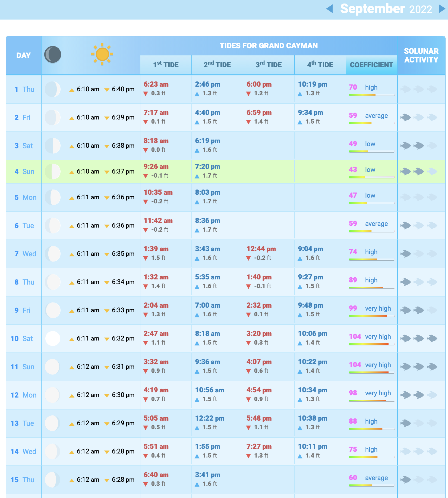Click solunar fish icons for September 11
The width and height of the screenshot is (448, 498).
(x=418, y=367)
